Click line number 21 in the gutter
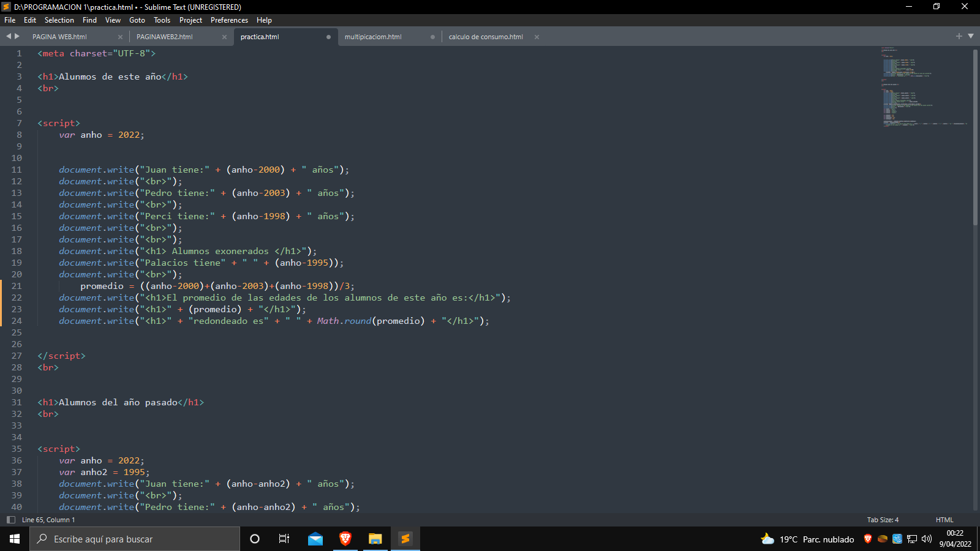Viewport: 980px width, 551px height. coord(17,286)
